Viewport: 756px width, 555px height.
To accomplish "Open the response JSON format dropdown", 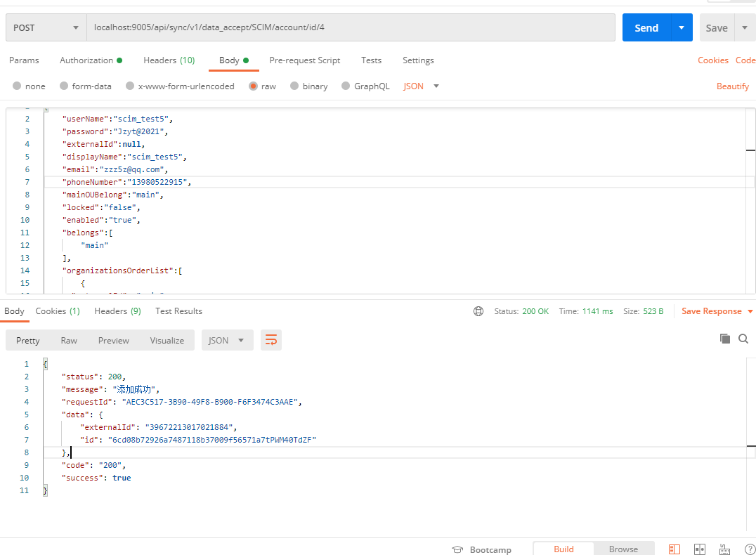I will (x=227, y=340).
